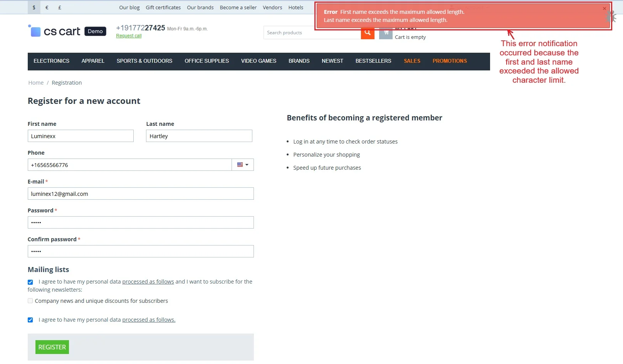Switch currency to pound sterling
This screenshot has height=364, width=623.
coord(60,7)
